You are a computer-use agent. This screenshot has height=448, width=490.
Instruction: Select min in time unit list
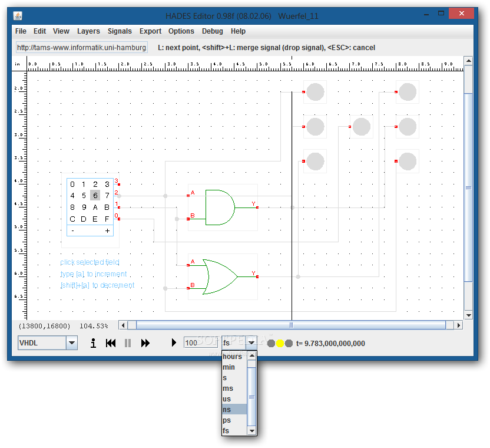pyautogui.click(x=234, y=367)
